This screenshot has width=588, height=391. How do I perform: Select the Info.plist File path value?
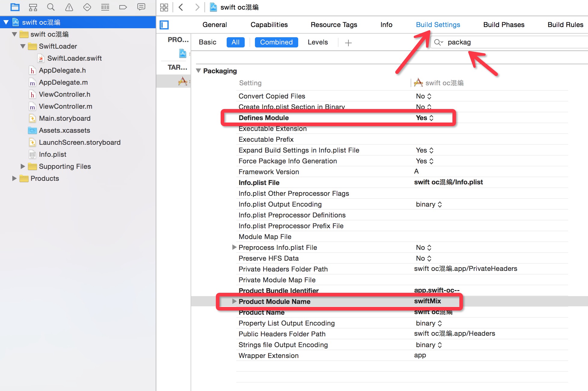(448, 182)
